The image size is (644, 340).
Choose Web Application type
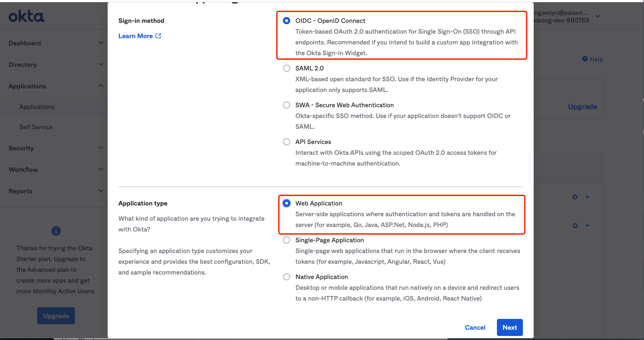287,203
